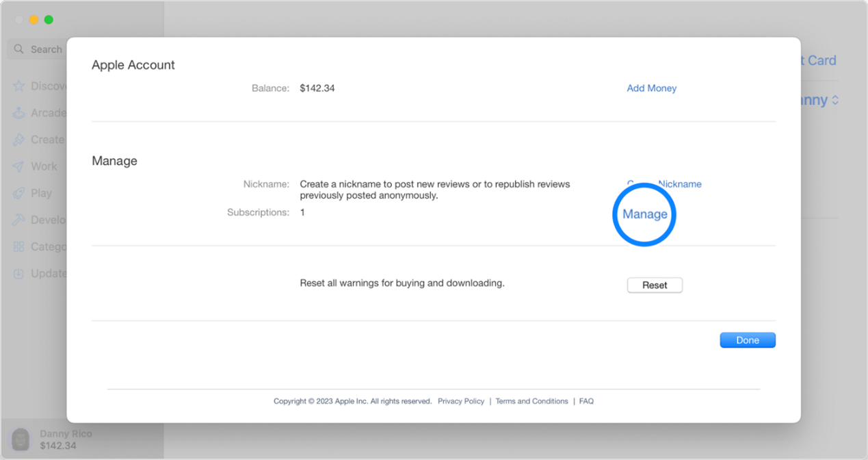Select the Play sidebar icon
The height and width of the screenshot is (460, 868).
click(19, 192)
